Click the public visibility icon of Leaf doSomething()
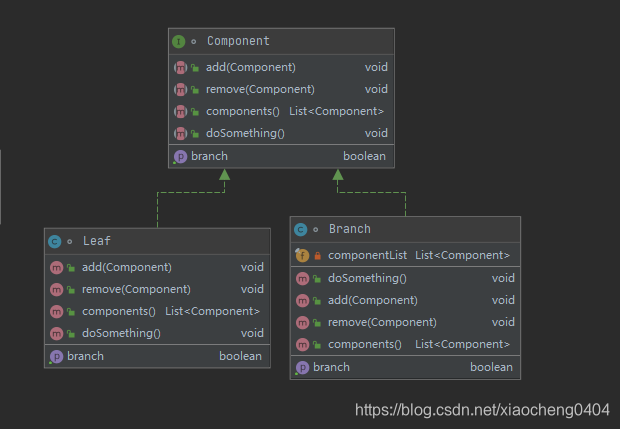 click(x=71, y=334)
